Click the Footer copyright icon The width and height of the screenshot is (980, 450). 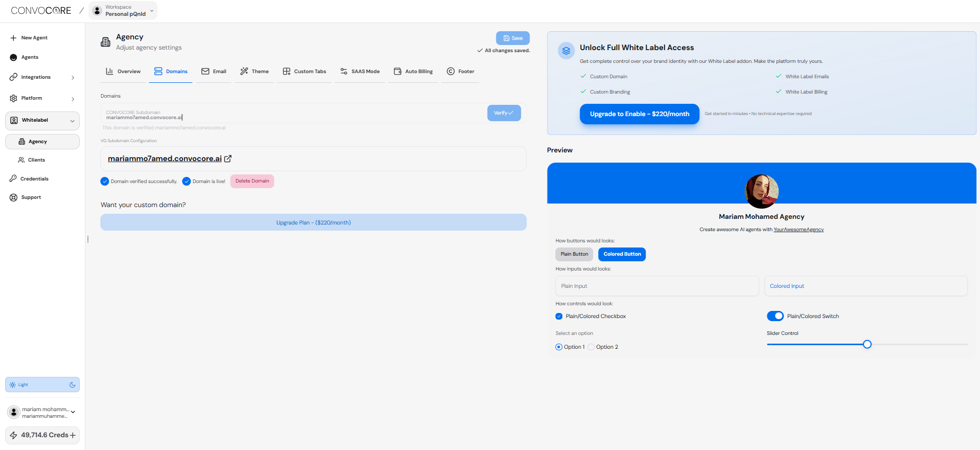click(450, 71)
